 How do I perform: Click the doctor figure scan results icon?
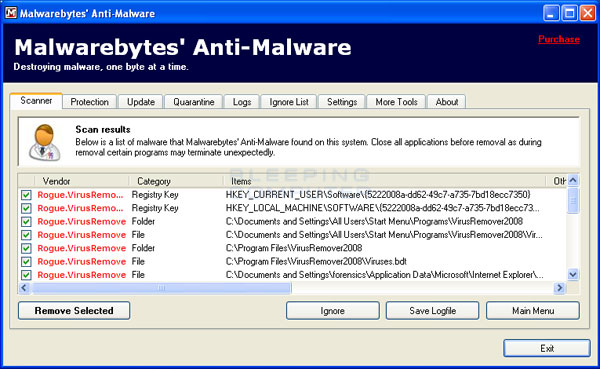coord(44,142)
